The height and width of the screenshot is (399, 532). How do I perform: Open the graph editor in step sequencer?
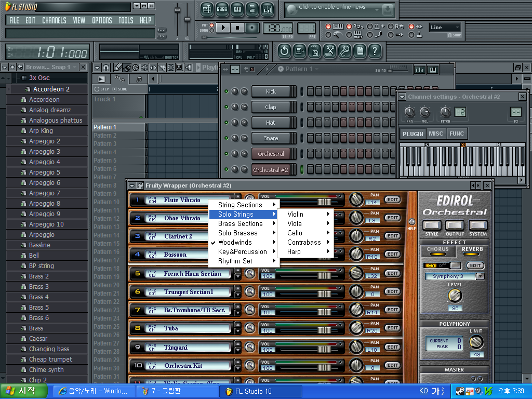[x=419, y=70]
